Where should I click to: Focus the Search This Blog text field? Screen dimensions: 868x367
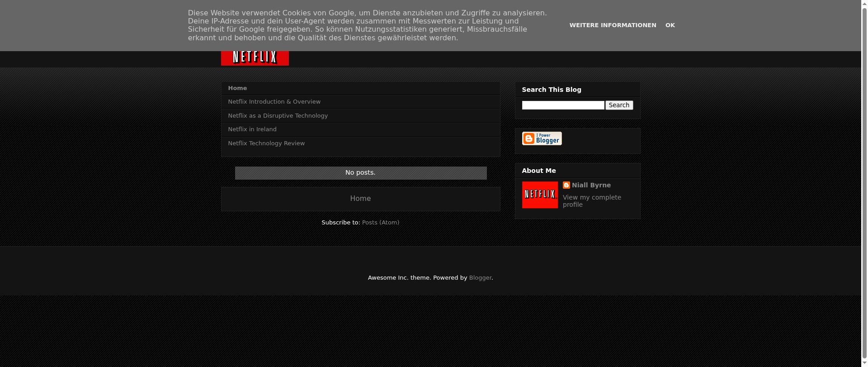(563, 105)
